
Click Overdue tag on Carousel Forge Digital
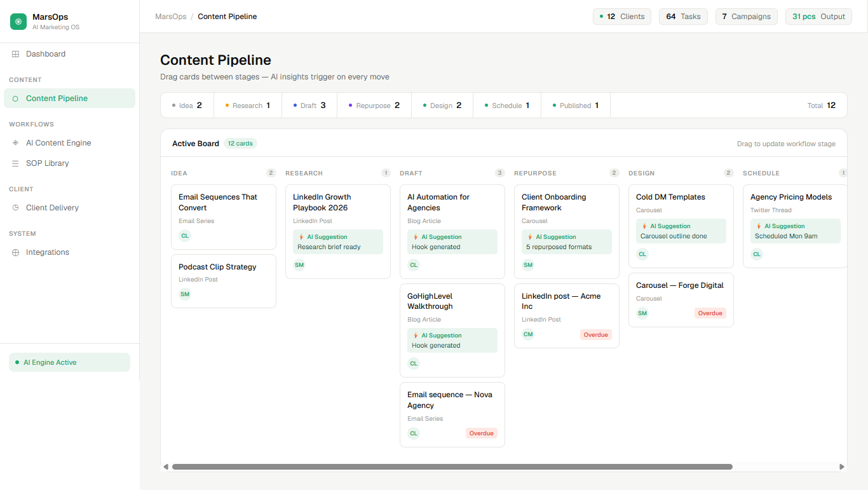coord(710,313)
